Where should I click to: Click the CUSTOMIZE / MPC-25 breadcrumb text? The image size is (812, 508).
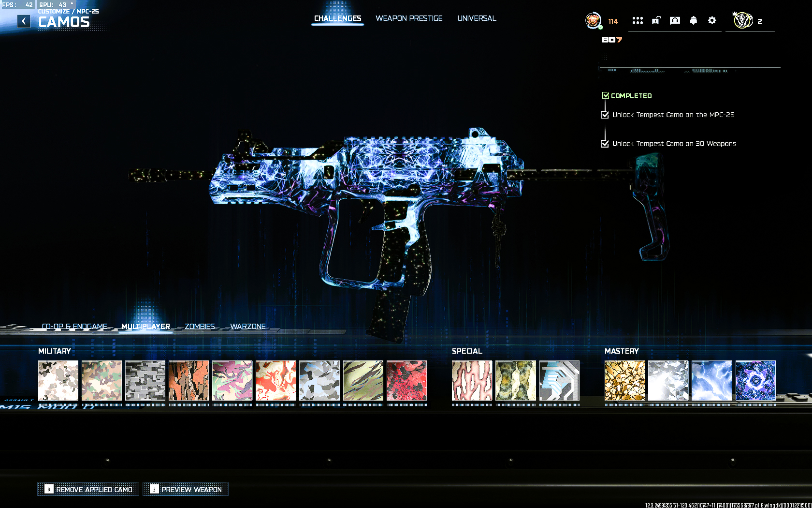pos(69,11)
